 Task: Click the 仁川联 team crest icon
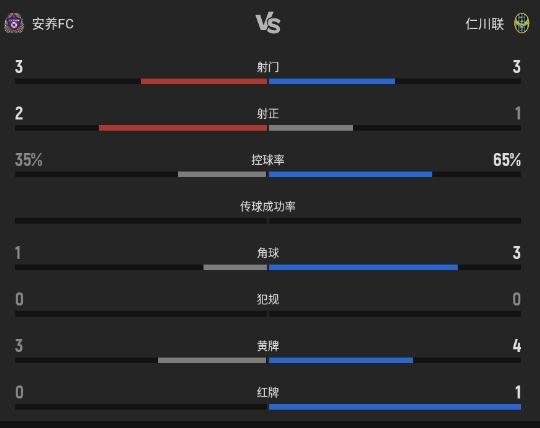(x=522, y=23)
